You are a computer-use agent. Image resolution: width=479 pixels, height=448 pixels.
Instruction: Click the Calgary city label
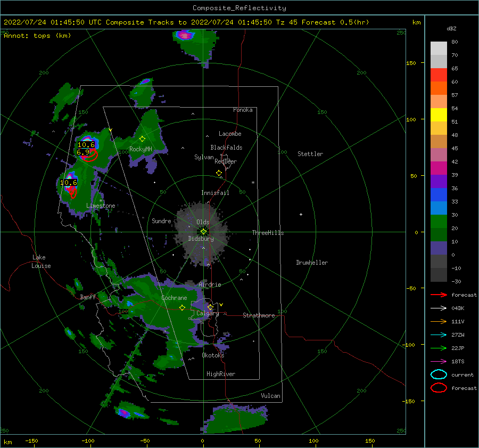[208, 313]
